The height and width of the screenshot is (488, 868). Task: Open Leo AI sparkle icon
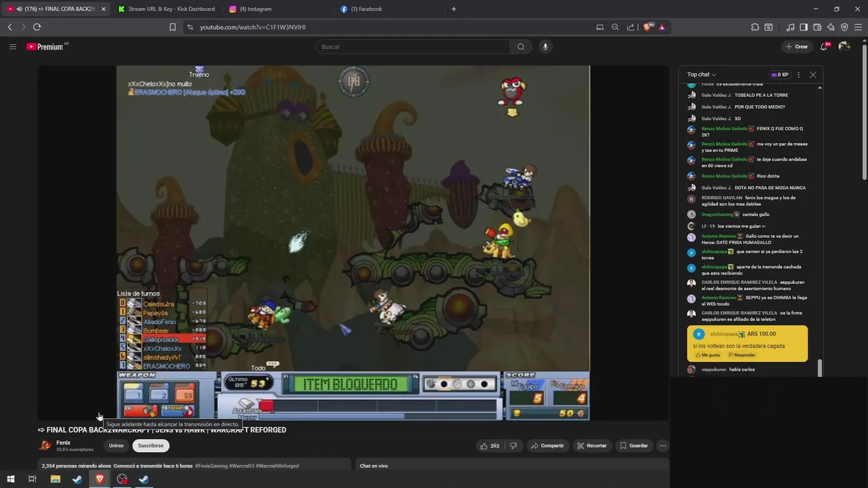[831, 27]
